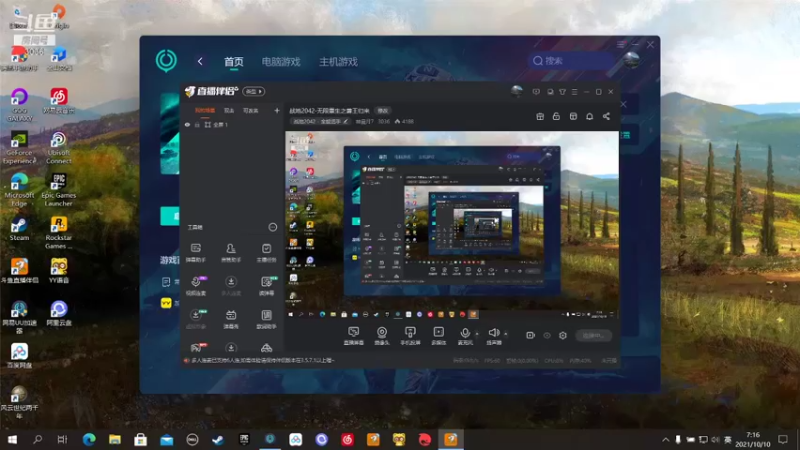
Task: Collapse the 工具箱 toolbox with the round button
Action: pos(273,227)
